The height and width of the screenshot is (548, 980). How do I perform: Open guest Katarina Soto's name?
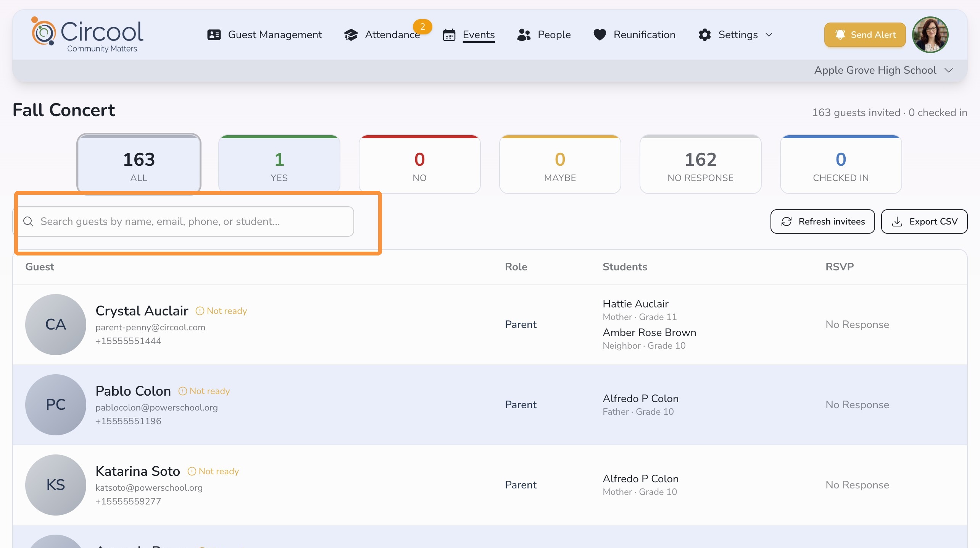(138, 471)
